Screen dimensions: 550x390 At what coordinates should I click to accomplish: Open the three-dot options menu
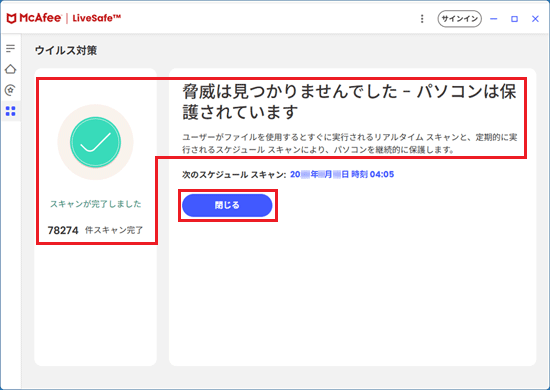[x=422, y=19]
